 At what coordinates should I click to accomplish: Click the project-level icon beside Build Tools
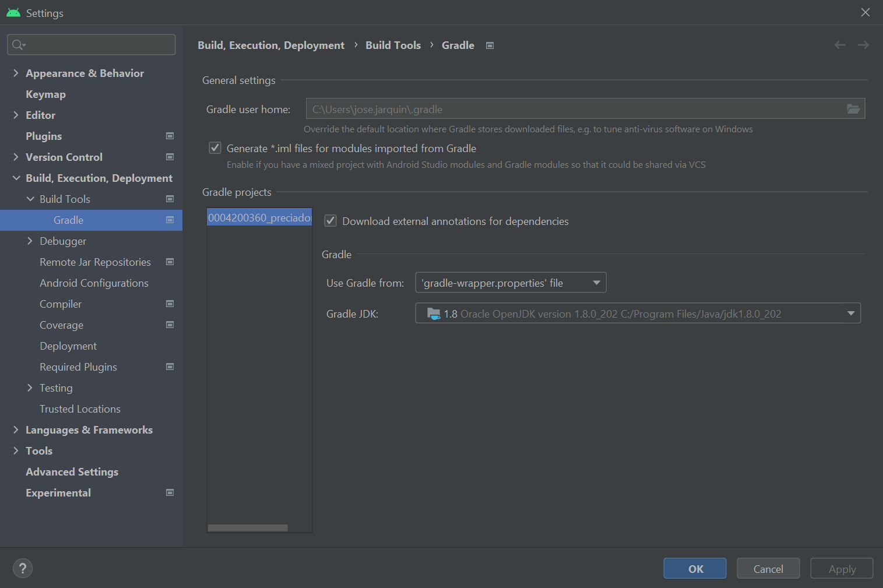tap(170, 199)
